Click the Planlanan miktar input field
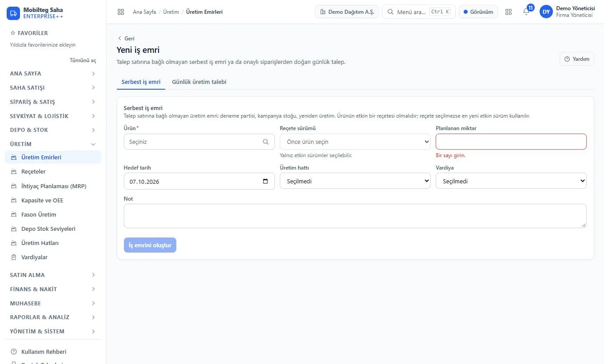604x364 pixels. pos(511,142)
